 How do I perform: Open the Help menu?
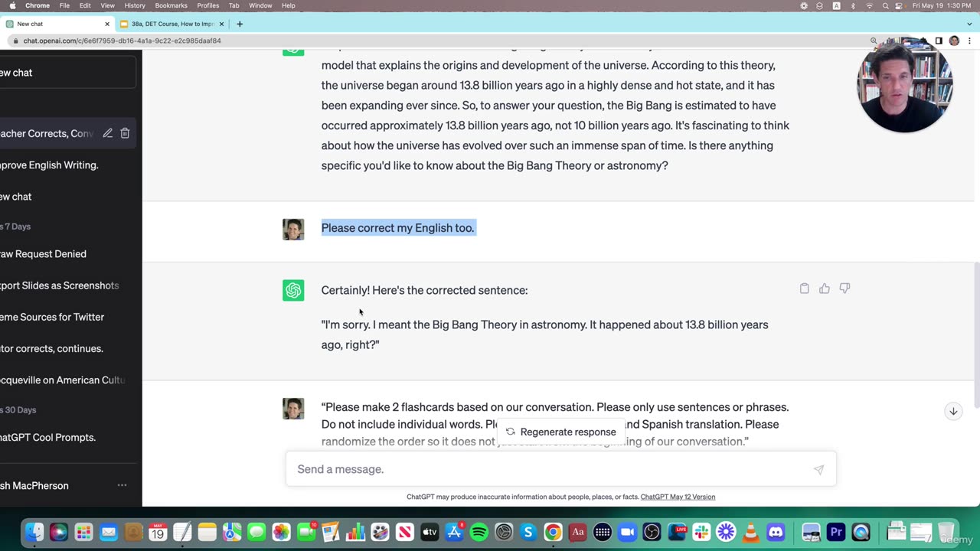[289, 5]
